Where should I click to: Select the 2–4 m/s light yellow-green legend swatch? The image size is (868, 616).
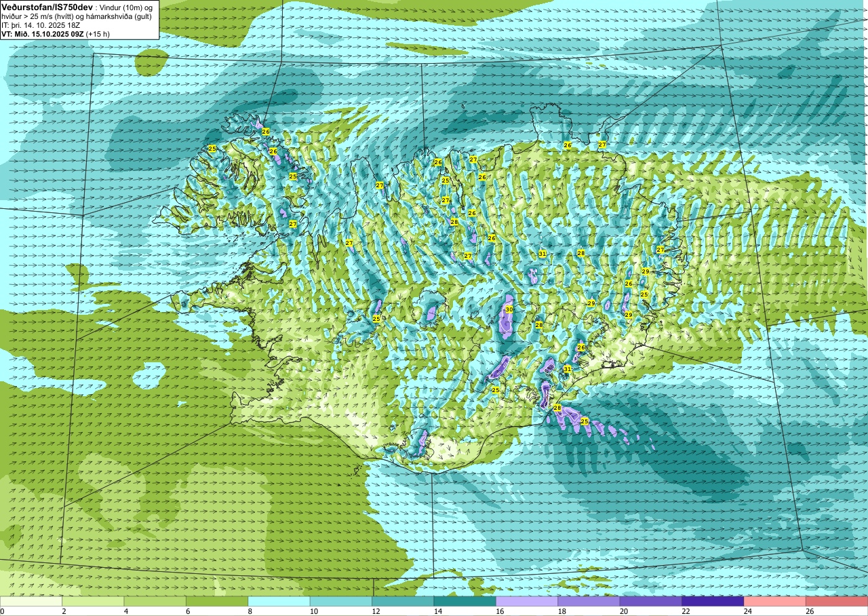[93, 601]
